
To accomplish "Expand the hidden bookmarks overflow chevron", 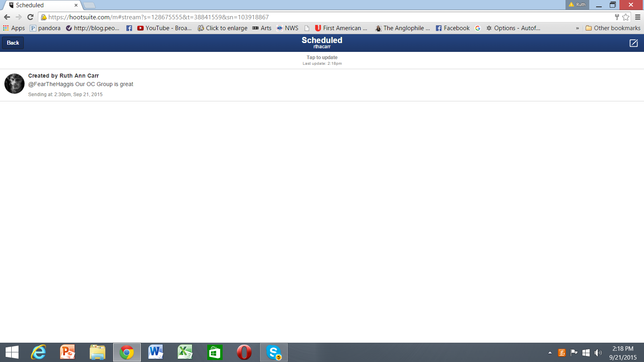I will click(x=577, y=28).
